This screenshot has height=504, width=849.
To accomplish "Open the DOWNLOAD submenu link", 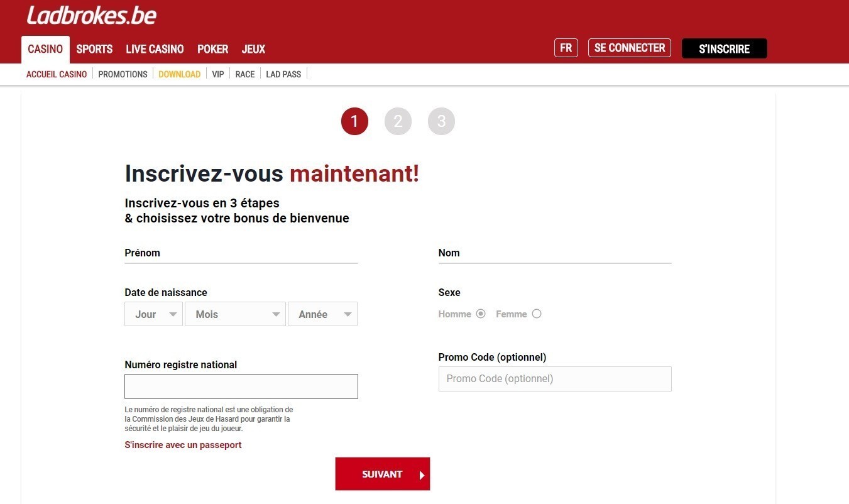I will (179, 74).
